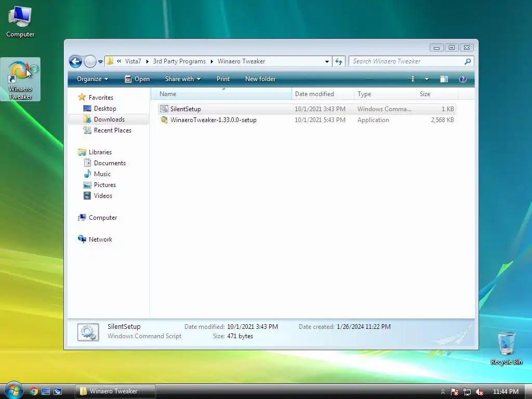The width and height of the screenshot is (532, 399).
Task: Open Downloads in the Favorites list
Action: 109,119
